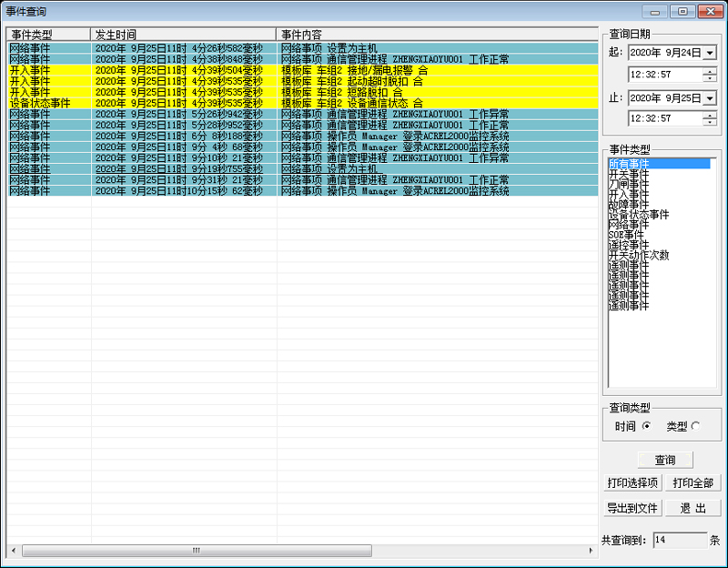Viewport: 728px width, 568px height.
Task: Select the row timed 4分38秒848毫秒
Action: 303,59
